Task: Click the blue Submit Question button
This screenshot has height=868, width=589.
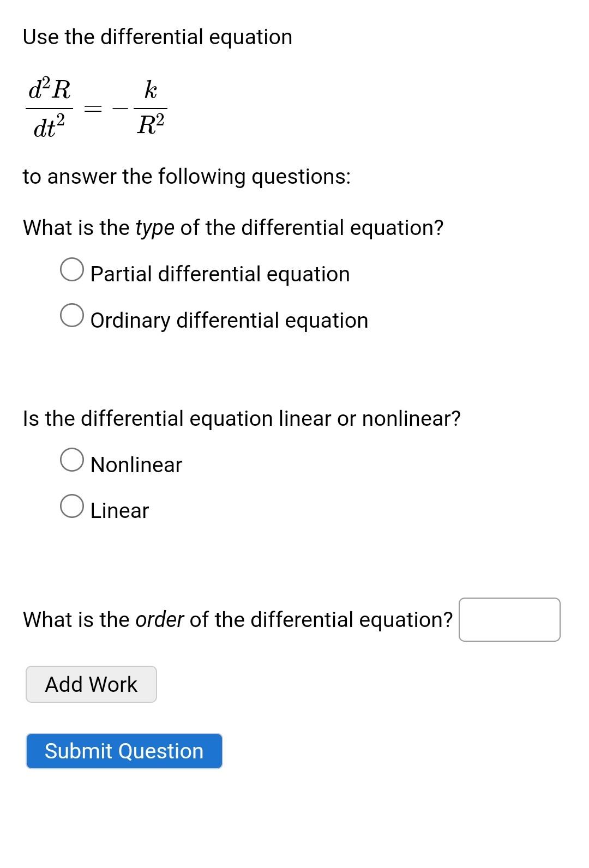Action: tap(124, 751)
